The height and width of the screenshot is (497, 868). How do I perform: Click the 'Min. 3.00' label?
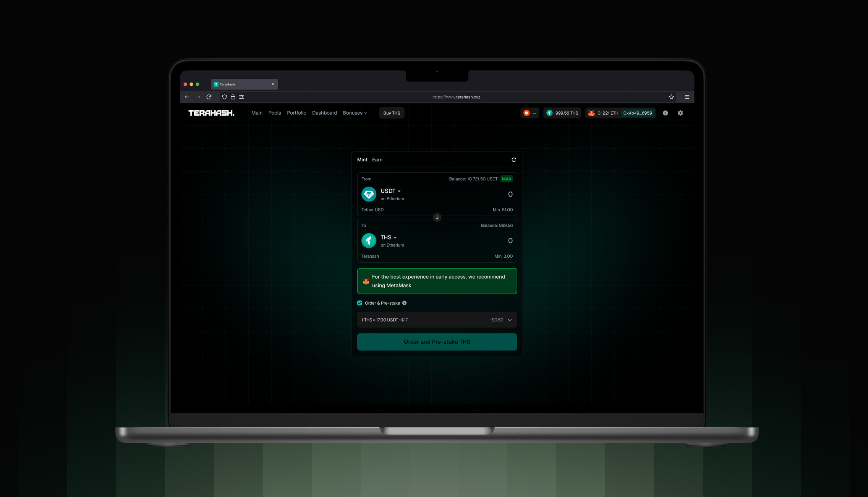click(504, 257)
